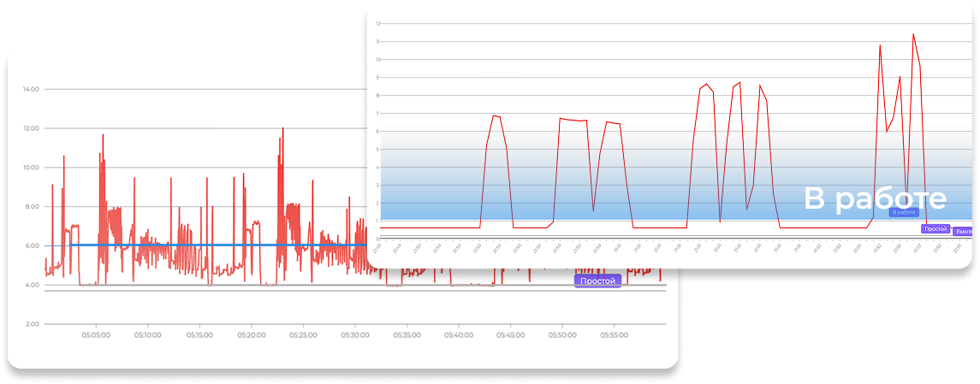
Task: Click the highest spike near 05:23 on left chart
Action: coord(281,130)
